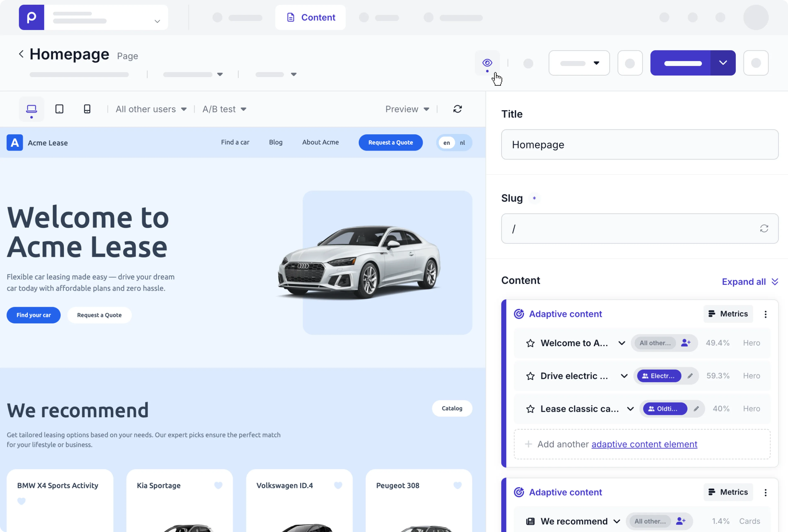Select desktop device preview icon
788x532 pixels.
(x=32, y=109)
